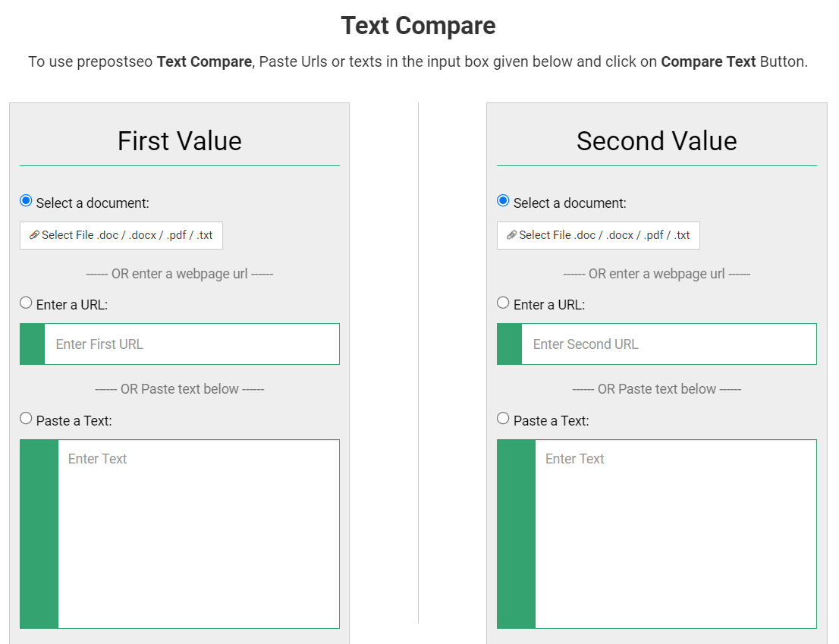Click inside the First Value Enter Text area

(x=199, y=534)
